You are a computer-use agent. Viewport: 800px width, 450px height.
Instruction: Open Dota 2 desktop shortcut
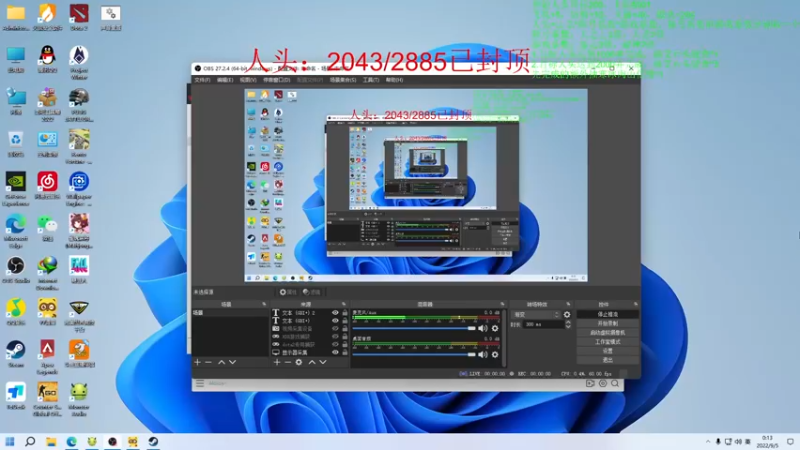point(79,17)
